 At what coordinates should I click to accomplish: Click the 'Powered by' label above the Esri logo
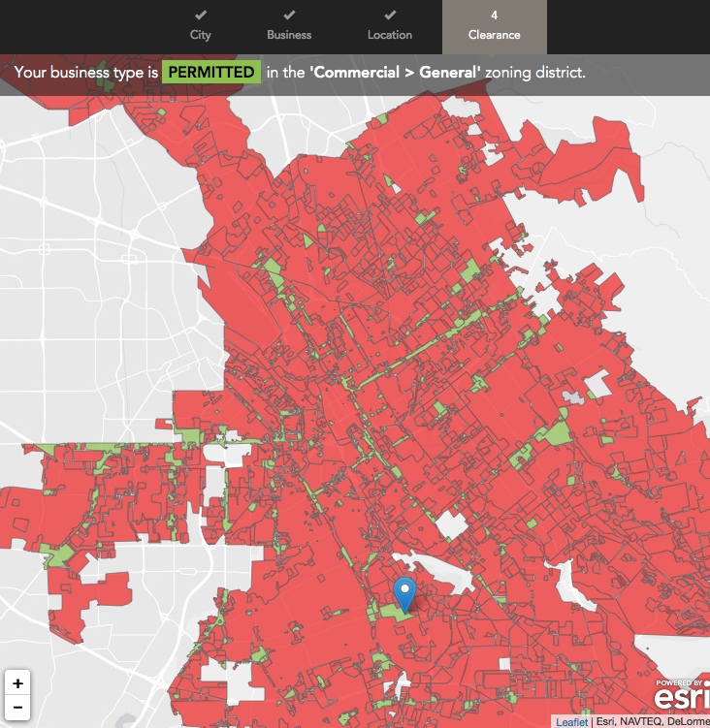click(679, 683)
